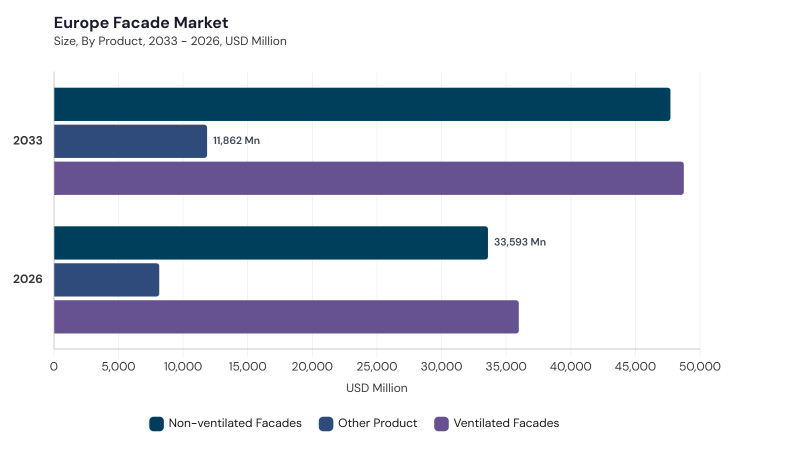This screenshot has height=450, width=800.
Task: Click the 2033 axis category label
Action: (28, 141)
